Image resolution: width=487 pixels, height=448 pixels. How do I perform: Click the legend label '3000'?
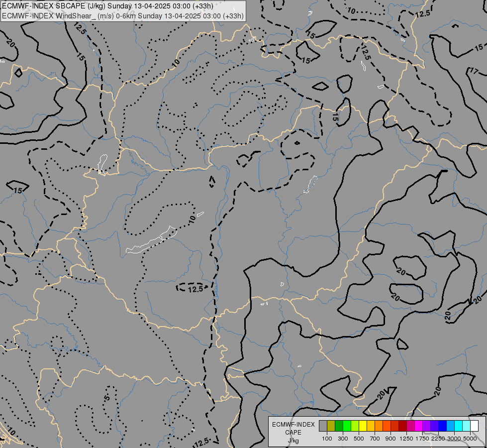[x=454, y=439]
